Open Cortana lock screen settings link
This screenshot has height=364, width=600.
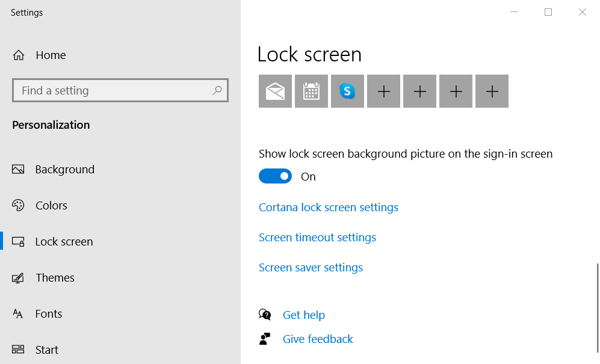click(329, 208)
